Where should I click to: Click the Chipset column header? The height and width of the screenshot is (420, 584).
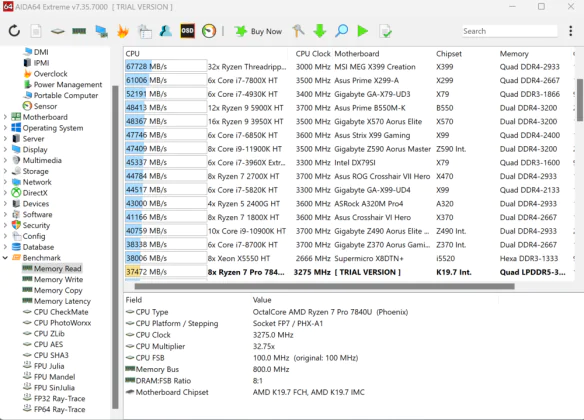tap(448, 53)
